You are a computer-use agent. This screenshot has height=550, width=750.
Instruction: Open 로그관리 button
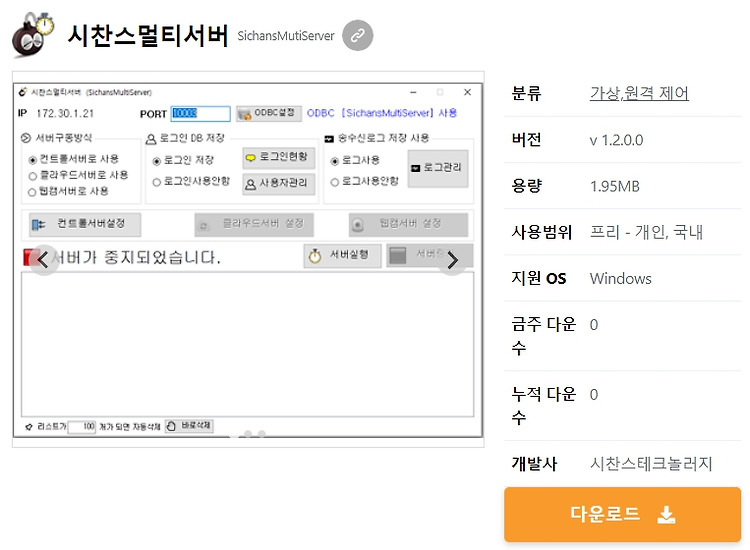pyautogui.click(x=438, y=168)
